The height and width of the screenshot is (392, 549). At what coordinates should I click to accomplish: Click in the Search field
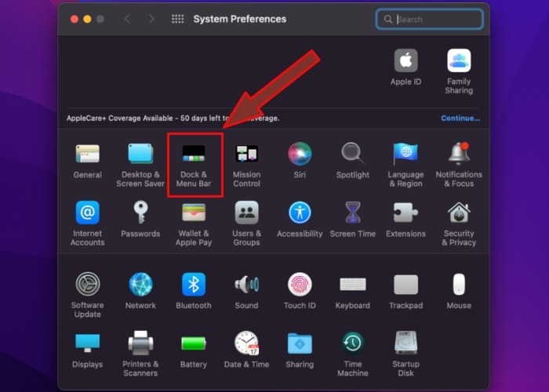click(x=436, y=19)
